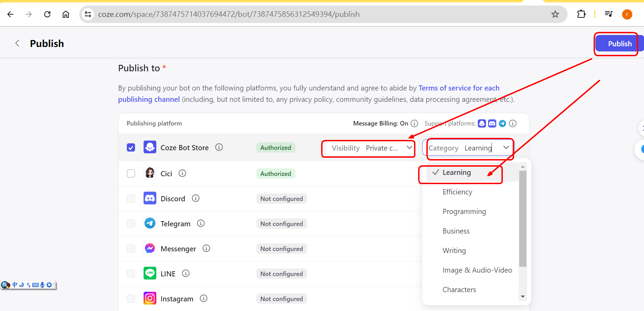
Task: Click info icon beside Telegram
Action: click(x=201, y=223)
